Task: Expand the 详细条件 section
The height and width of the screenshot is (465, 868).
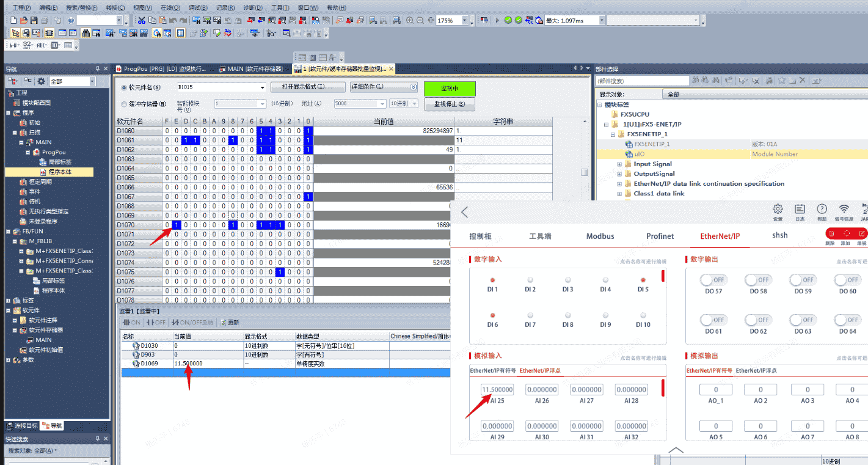Action: (x=414, y=87)
